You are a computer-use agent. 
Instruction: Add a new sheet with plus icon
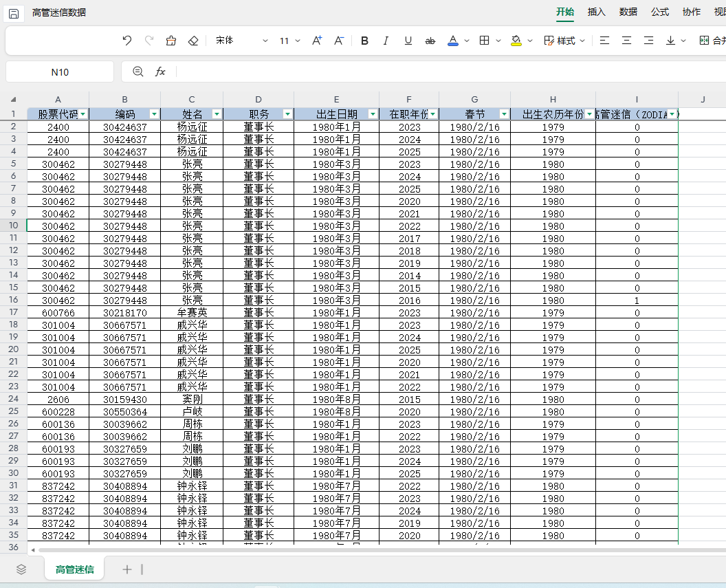pyautogui.click(x=127, y=569)
